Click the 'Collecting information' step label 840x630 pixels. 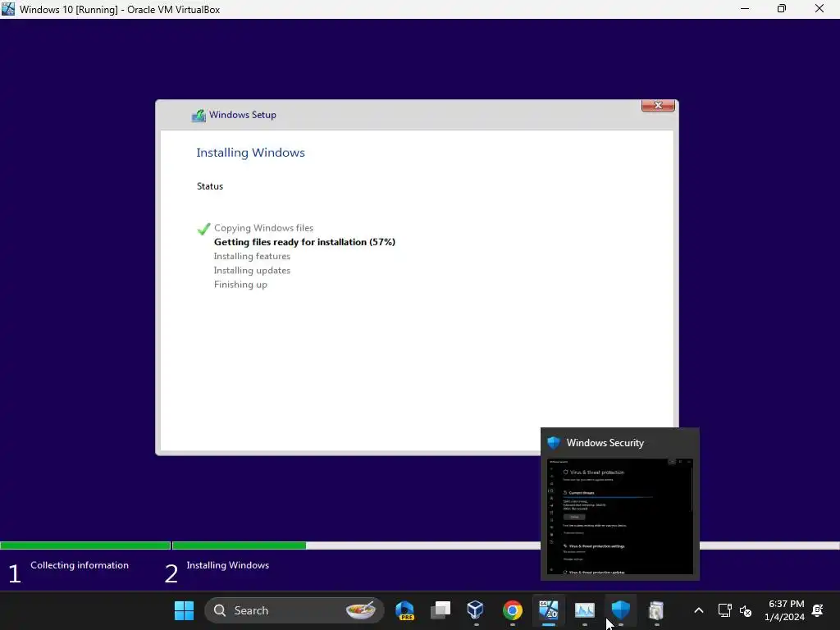80,565
